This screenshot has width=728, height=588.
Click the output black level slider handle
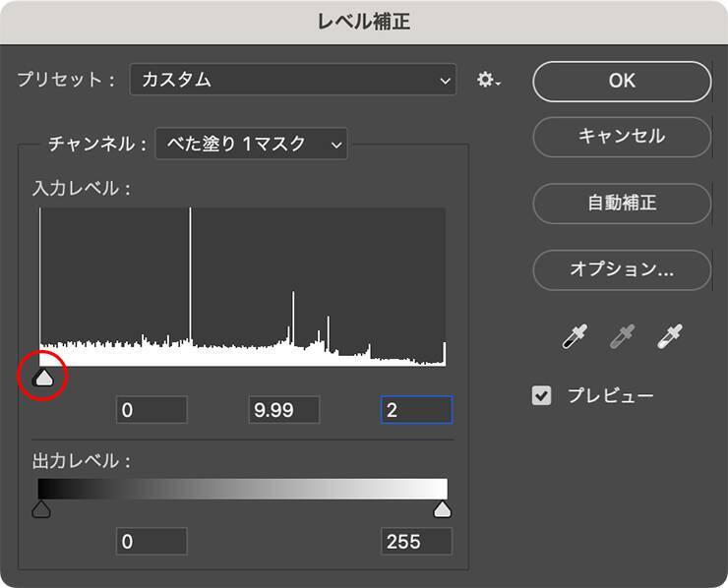41,508
